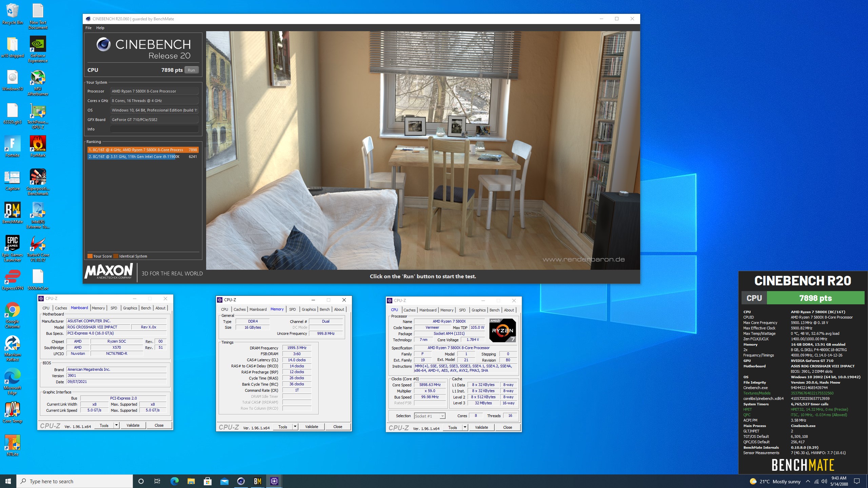Launch TurboV Core V1.10.12 shortcut
The image size is (868, 488).
[x=38, y=249]
